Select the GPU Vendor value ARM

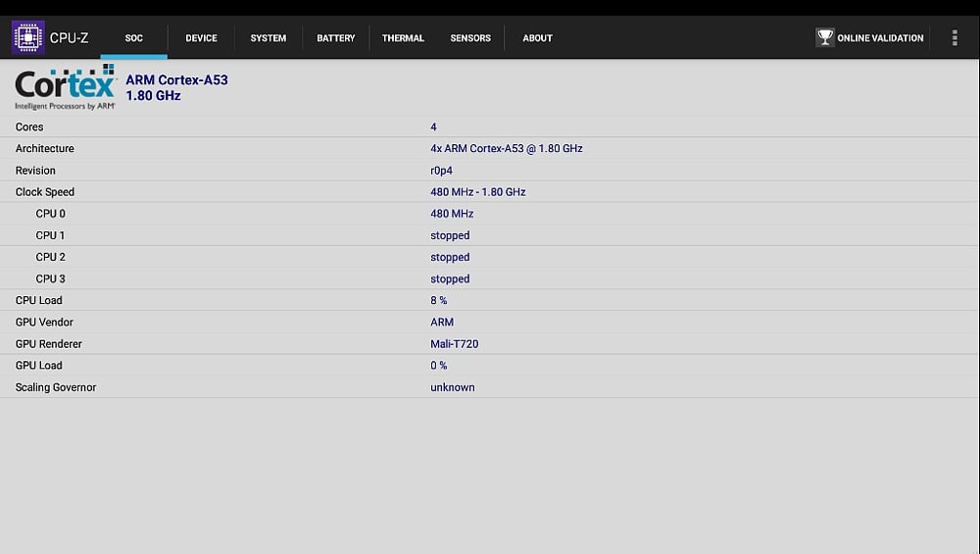442,322
